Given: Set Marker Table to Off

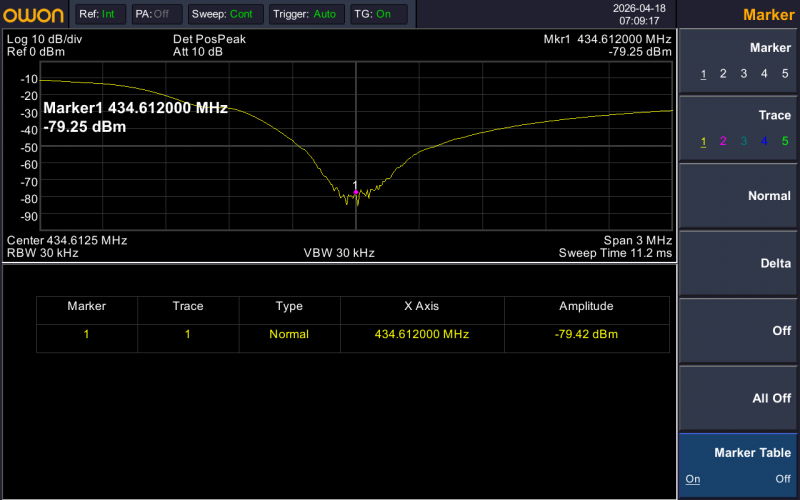Looking at the screenshot, I should point(783,479).
